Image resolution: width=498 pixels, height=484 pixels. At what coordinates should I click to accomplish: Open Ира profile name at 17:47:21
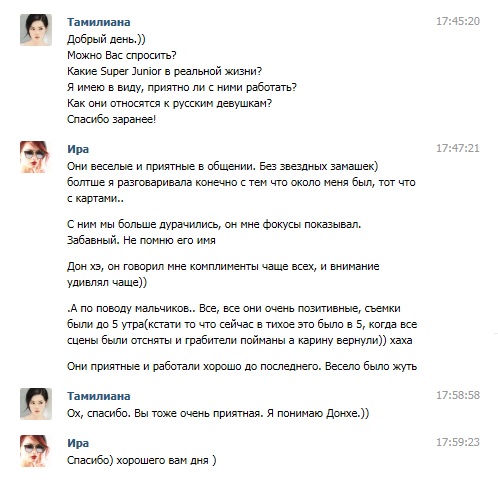pyautogui.click(x=78, y=149)
